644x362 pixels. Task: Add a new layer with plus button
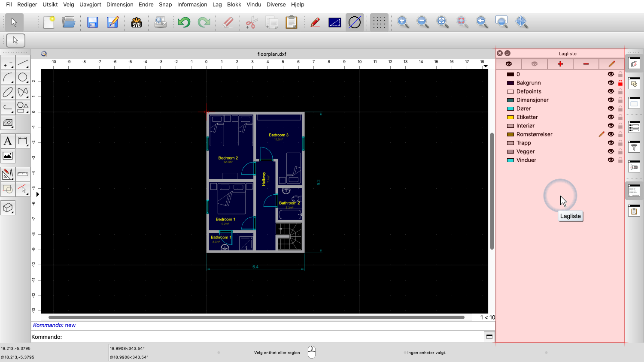[560, 64]
